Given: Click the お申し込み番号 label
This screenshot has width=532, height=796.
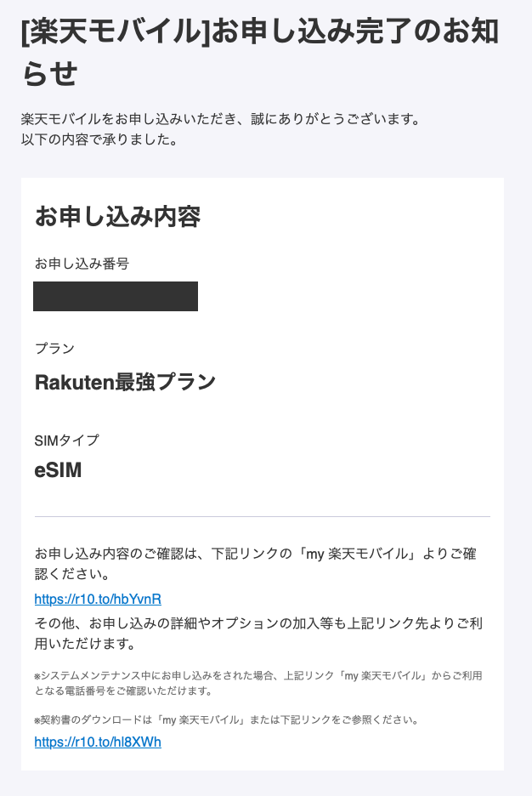Looking at the screenshot, I should [82, 264].
